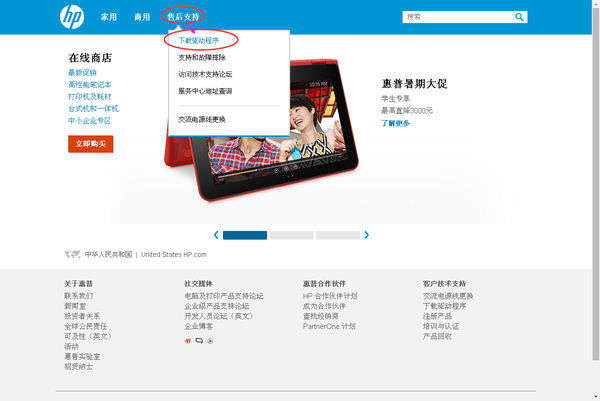This screenshot has height=401, width=600.
Task: Open the red Weibo social icon
Action: pyautogui.click(x=188, y=341)
